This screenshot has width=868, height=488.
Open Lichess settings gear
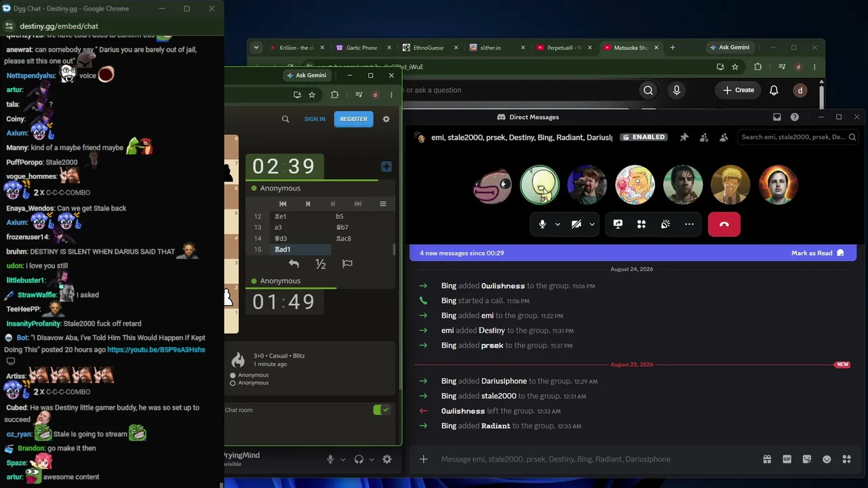click(x=386, y=119)
